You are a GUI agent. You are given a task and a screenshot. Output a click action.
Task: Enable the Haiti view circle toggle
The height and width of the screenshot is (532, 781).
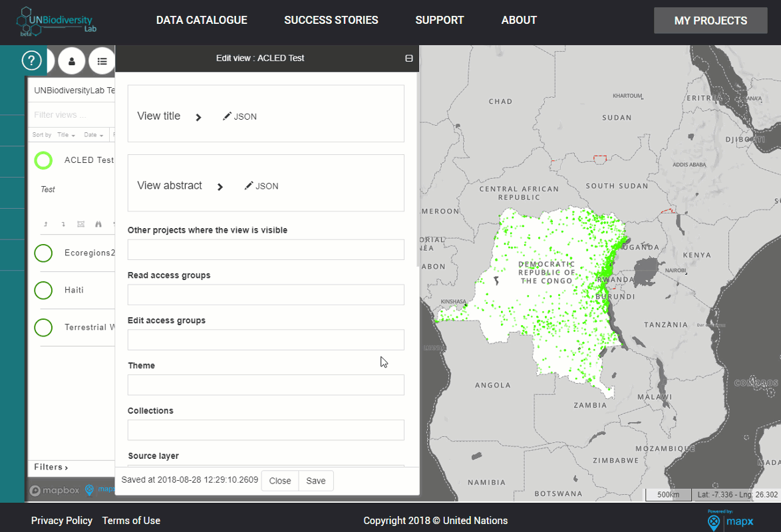43,290
